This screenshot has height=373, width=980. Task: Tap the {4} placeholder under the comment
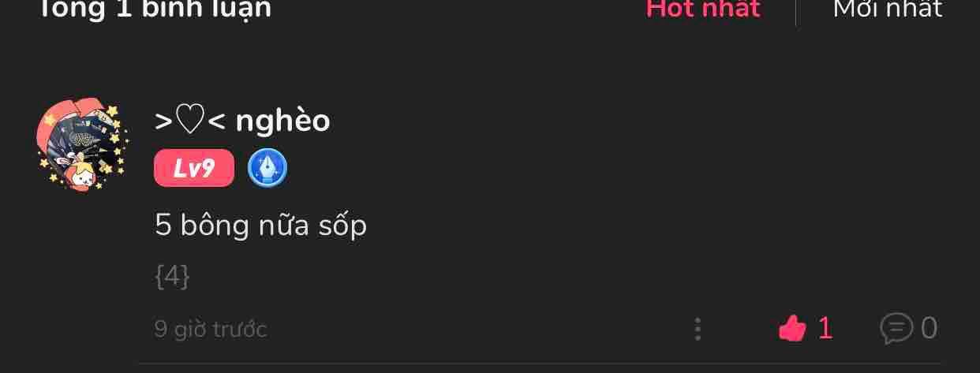(172, 277)
